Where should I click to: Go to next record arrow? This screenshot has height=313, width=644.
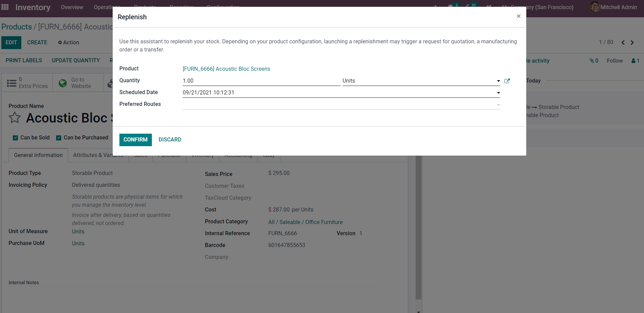coord(632,42)
